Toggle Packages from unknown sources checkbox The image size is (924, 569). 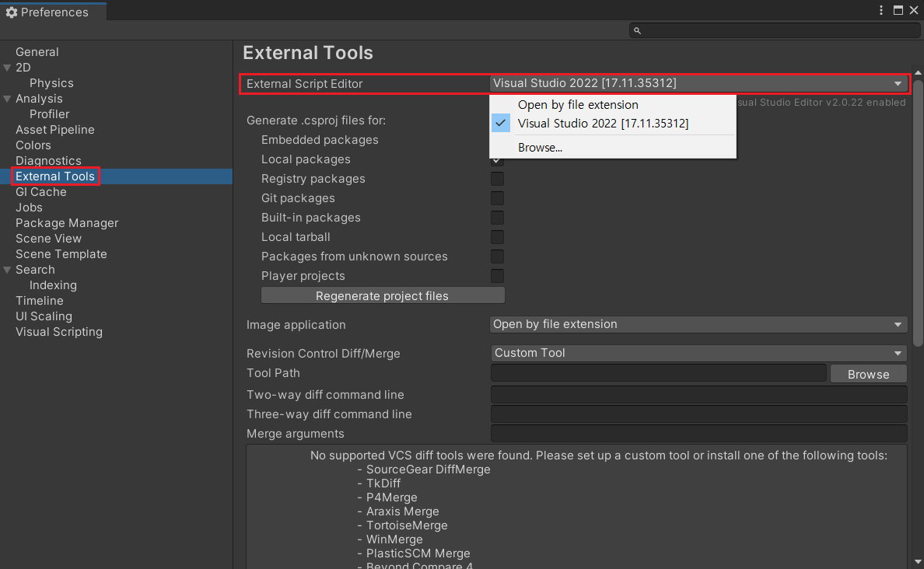coord(497,257)
